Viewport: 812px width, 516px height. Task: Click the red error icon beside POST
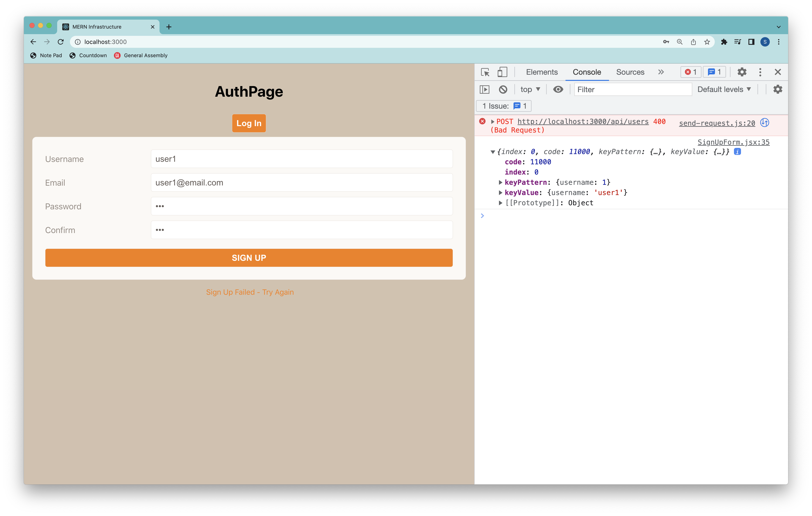[x=482, y=121]
